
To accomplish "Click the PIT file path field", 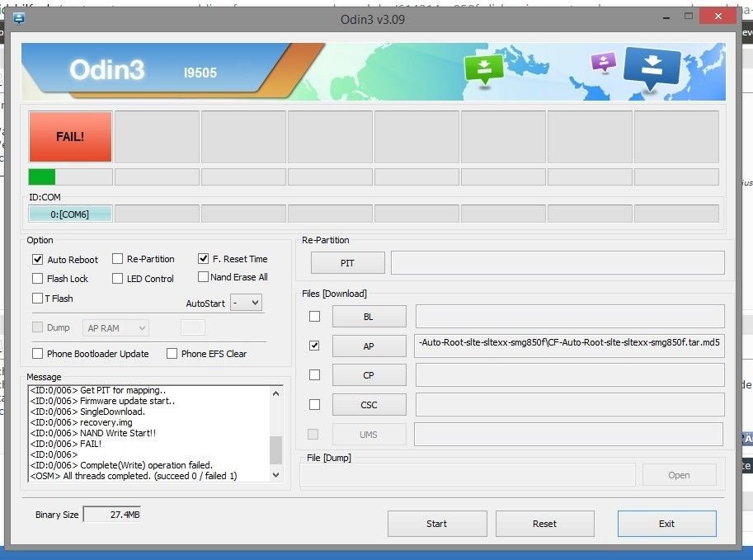I will tap(558, 263).
